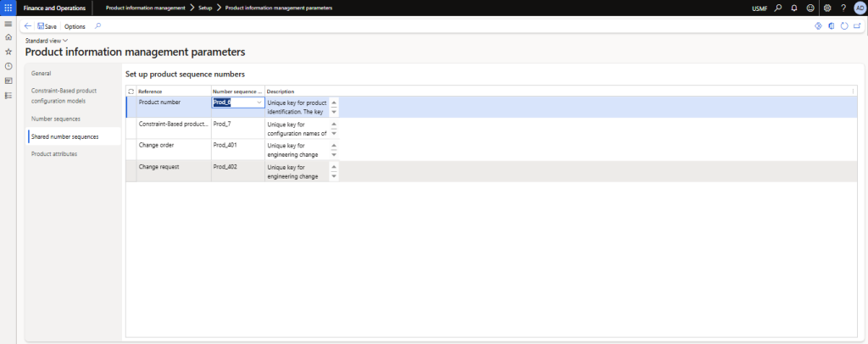The width and height of the screenshot is (868, 344).
Task: Click the notification bell icon
Action: coord(793,8)
